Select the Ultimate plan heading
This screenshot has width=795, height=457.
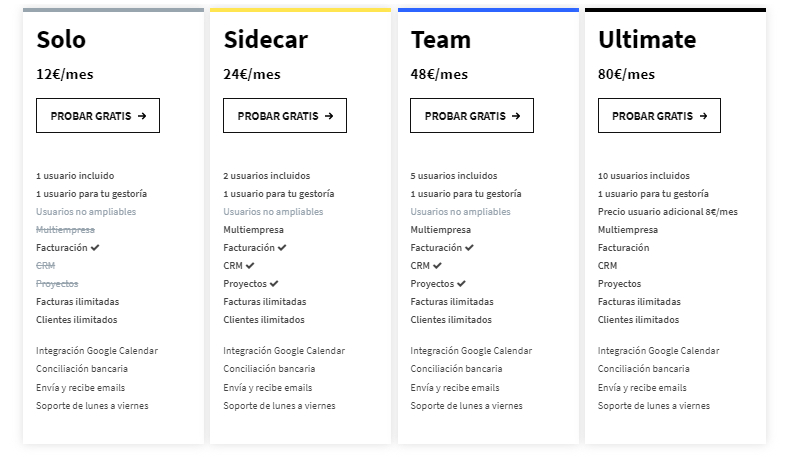(647, 40)
